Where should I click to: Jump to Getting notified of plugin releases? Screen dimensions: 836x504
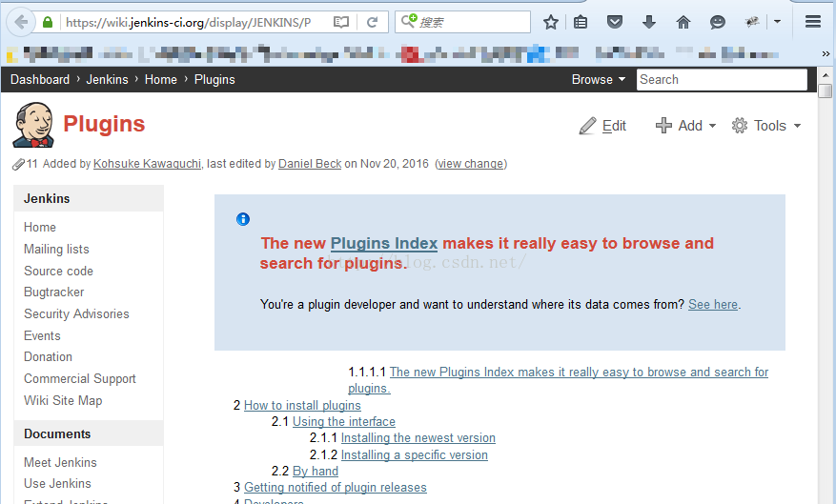[336, 488]
